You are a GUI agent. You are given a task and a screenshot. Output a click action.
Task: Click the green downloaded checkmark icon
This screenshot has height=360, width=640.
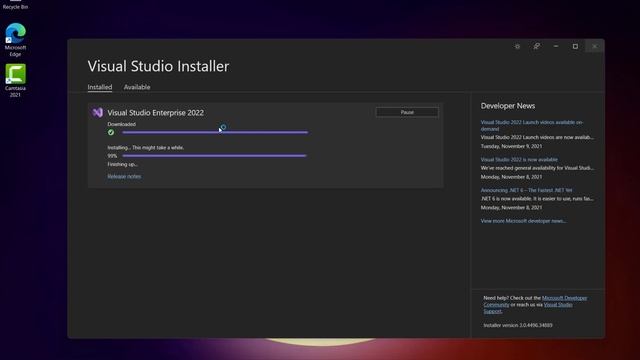pos(111,132)
